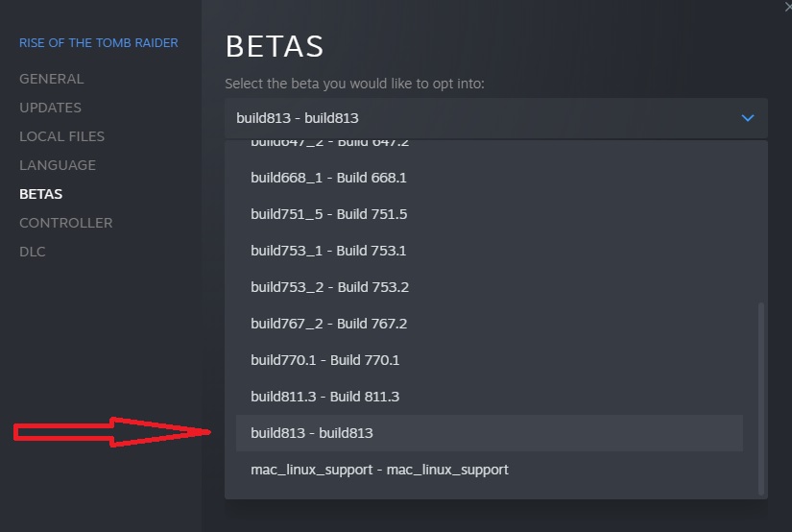The height and width of the screenshot is (532, 792).
Task: Open the Language tab
Action: [57, 165]
